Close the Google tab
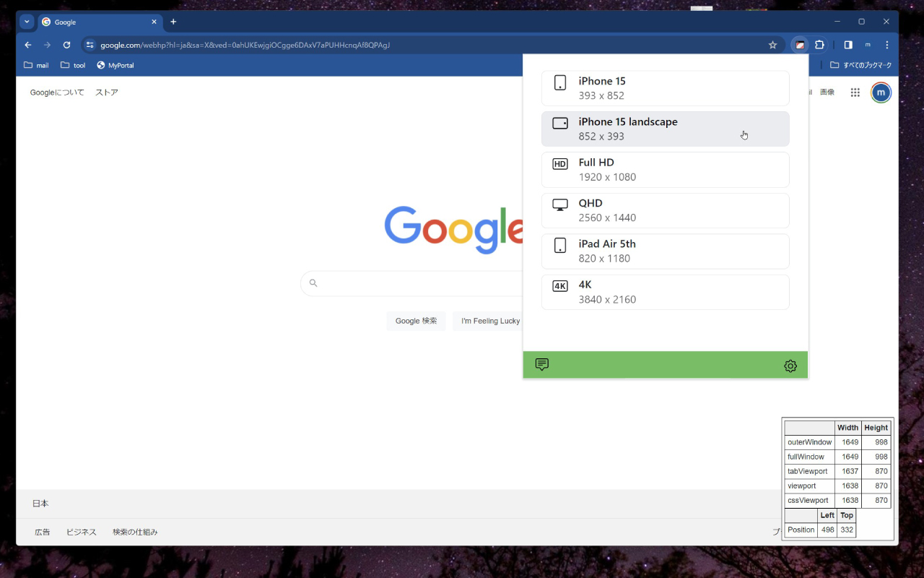Viewport: 924px width, 578px height. (x=154, y=22)
